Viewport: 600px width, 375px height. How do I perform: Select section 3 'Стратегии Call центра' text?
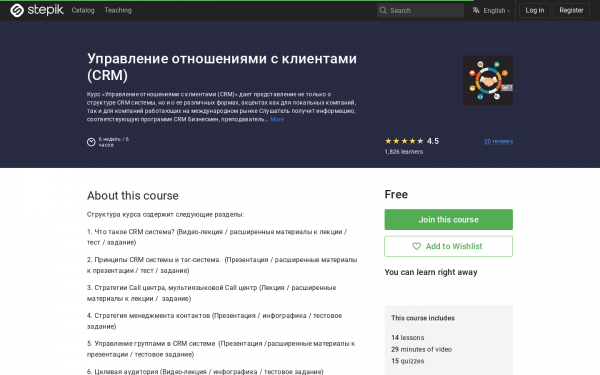point(212,293)
